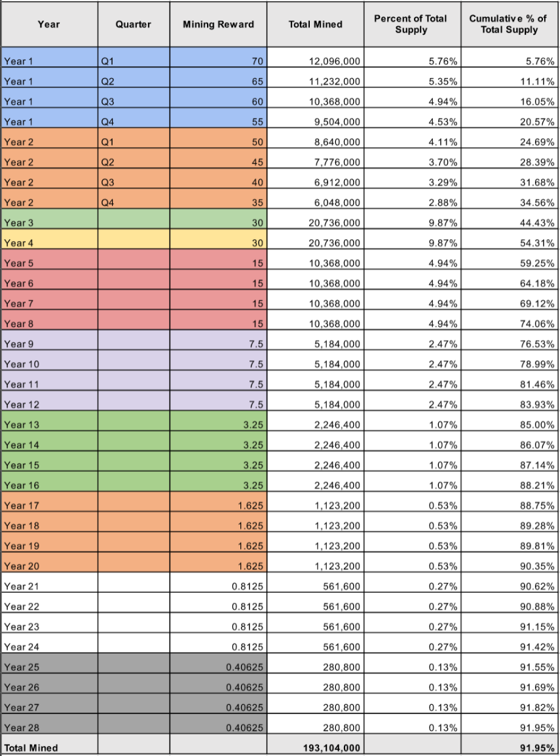Select the grand total 193,104,000 cell

tap(316, 745)
